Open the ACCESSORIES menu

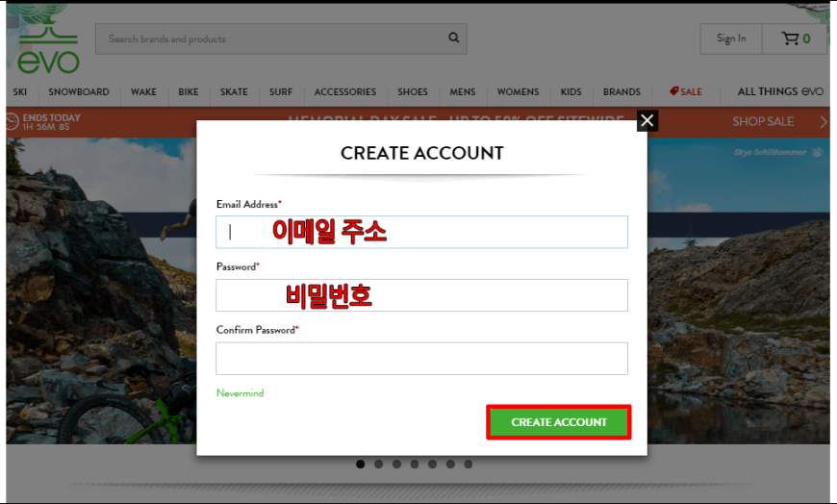pos(344,91)
